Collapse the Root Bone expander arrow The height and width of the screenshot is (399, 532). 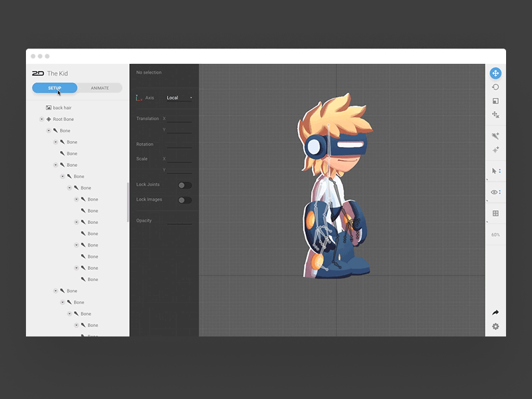(42, 119)
